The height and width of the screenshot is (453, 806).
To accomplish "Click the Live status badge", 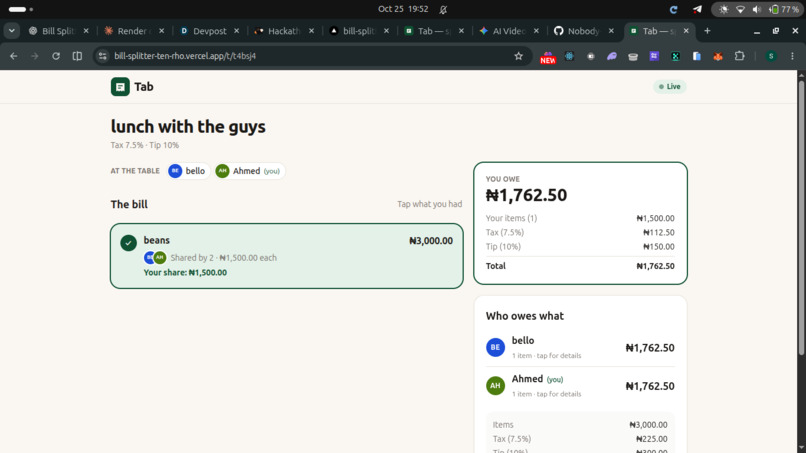I will (x=669, y=86).
